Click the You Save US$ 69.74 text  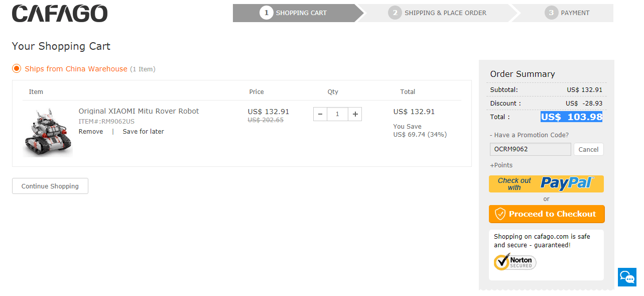click(420, 131)
